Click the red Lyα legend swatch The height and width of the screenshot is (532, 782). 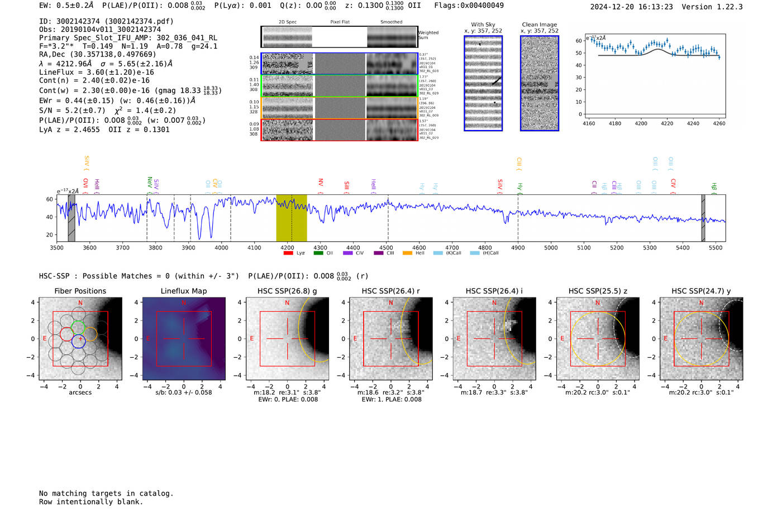(x=288, y=253)
